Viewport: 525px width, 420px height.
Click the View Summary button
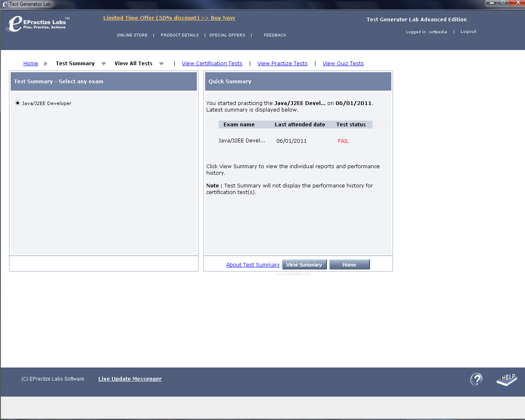(x=304, y=265)
